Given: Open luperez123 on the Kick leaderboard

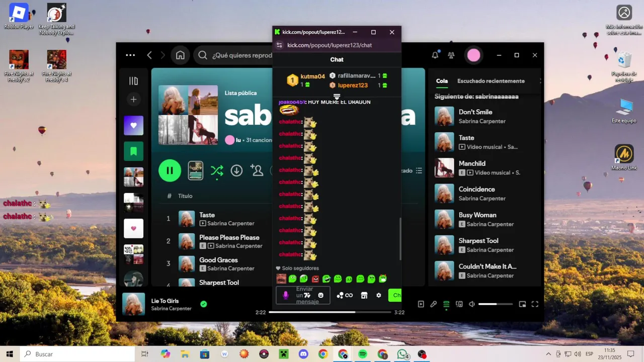Looking at the screenshot, I should pyautogui.click(x=353, y=85).
